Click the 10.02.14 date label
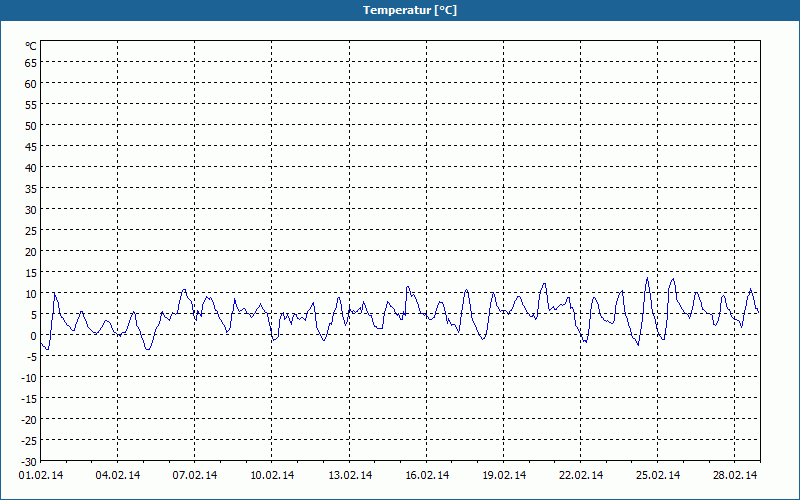 click(x=272, y=475)
